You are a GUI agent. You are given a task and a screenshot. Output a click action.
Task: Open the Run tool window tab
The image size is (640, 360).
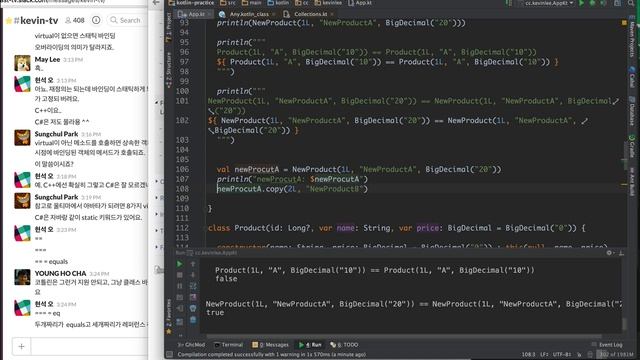pos(311,345)
